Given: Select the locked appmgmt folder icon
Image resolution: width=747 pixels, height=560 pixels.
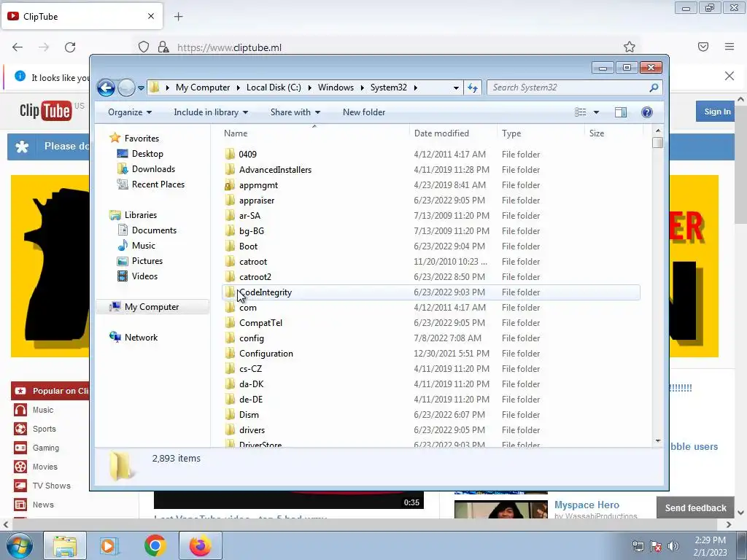Looking at the screenshot, I should 230,184.
